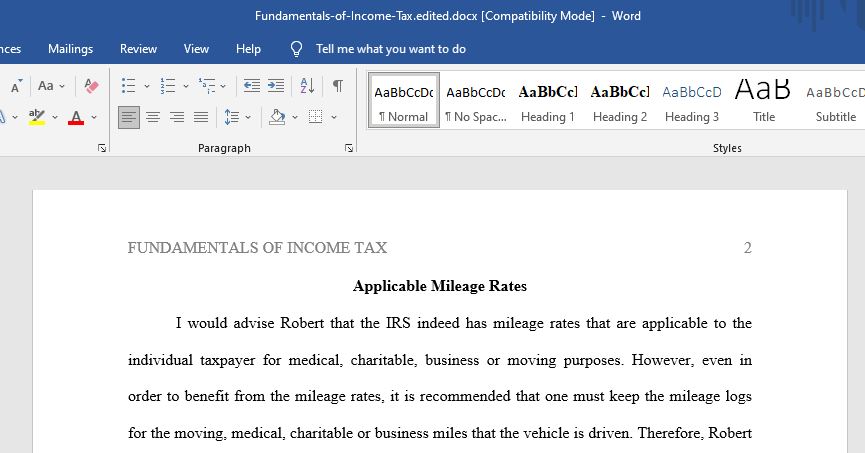This screenshot has height=453, width=865.
Task: Open the View tab
Action: tap(196, 49)
